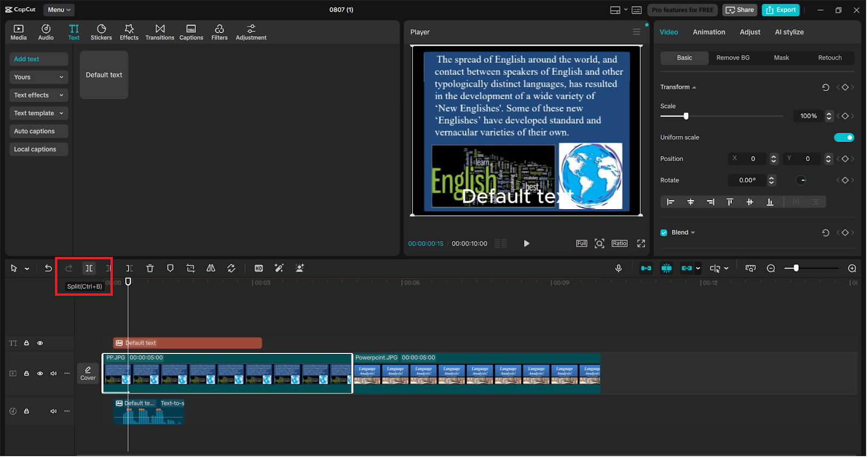Click the Cover edit button

point(88,373)
